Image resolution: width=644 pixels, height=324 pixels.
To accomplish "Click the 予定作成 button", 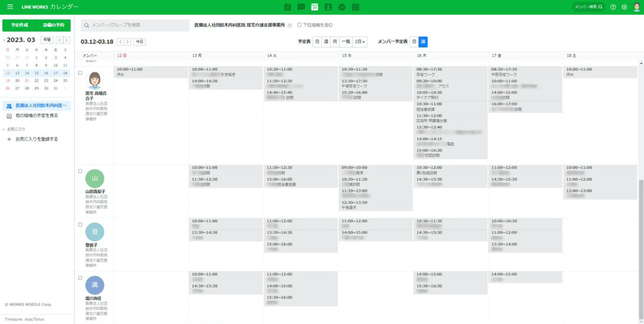I will [x=20, y=25].
